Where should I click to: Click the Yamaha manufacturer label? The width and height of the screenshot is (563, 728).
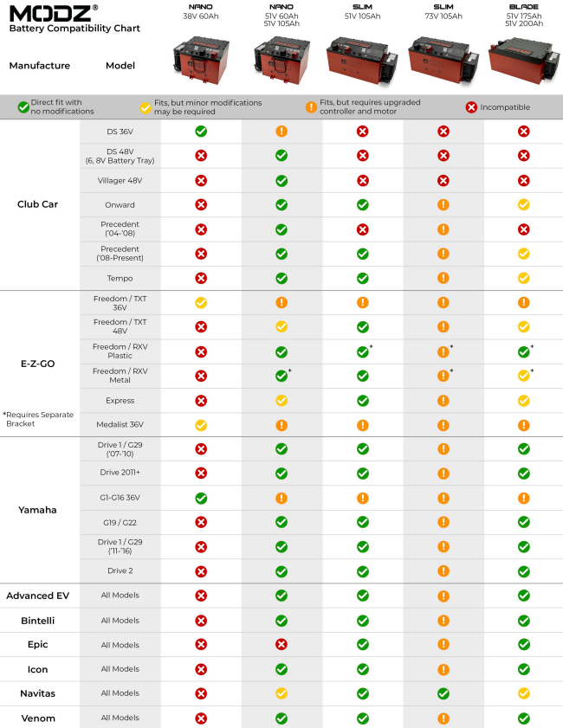pos(37,510)
